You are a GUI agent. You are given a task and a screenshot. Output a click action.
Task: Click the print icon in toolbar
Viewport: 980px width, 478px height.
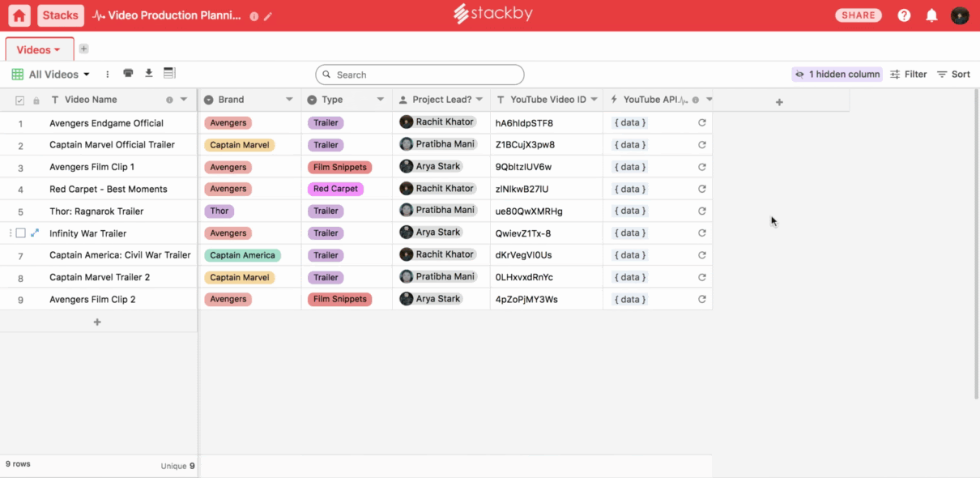click(128, 73)
